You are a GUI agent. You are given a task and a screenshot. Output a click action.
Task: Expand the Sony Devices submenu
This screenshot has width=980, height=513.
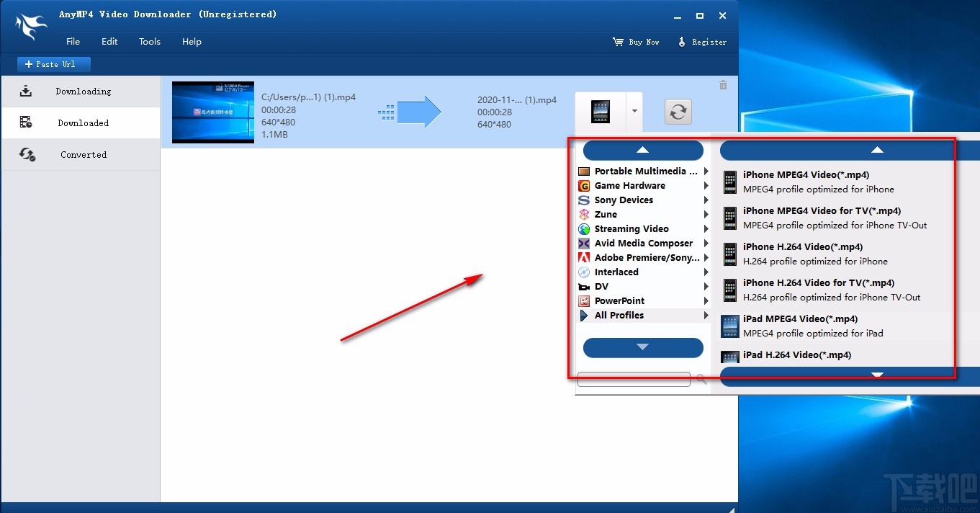tap(706, 200)
